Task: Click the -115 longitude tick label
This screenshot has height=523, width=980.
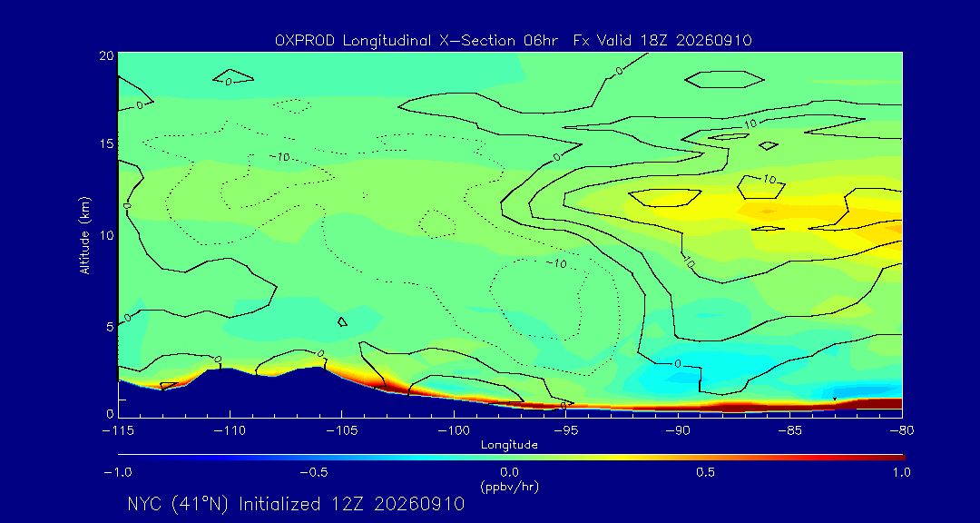Action: [x=118, y=431]
